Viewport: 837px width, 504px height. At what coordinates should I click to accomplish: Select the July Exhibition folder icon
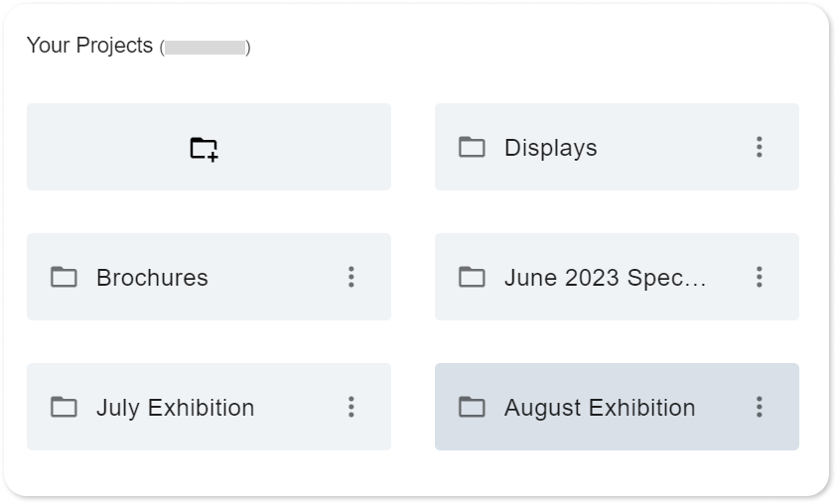64,408
